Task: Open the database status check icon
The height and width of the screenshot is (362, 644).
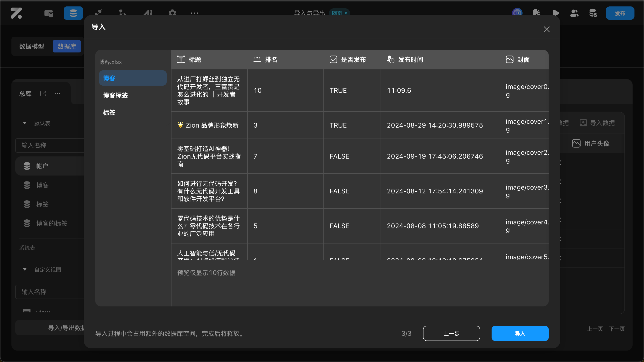Action: pos(593,13)
